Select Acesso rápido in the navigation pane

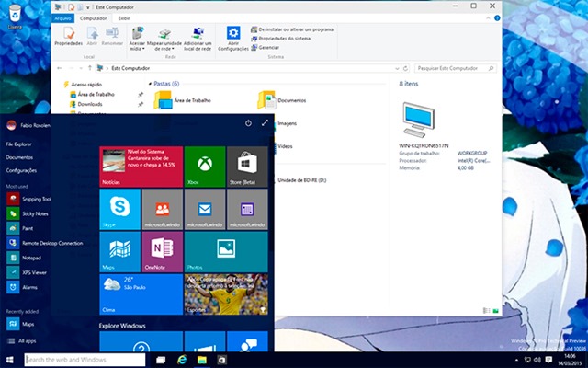click(x=83, y=85)
